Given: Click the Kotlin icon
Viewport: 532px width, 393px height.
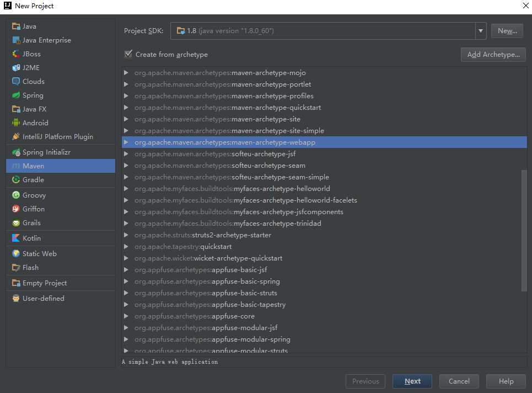Looking at the screenshot, I should click(x=16, y=238).
